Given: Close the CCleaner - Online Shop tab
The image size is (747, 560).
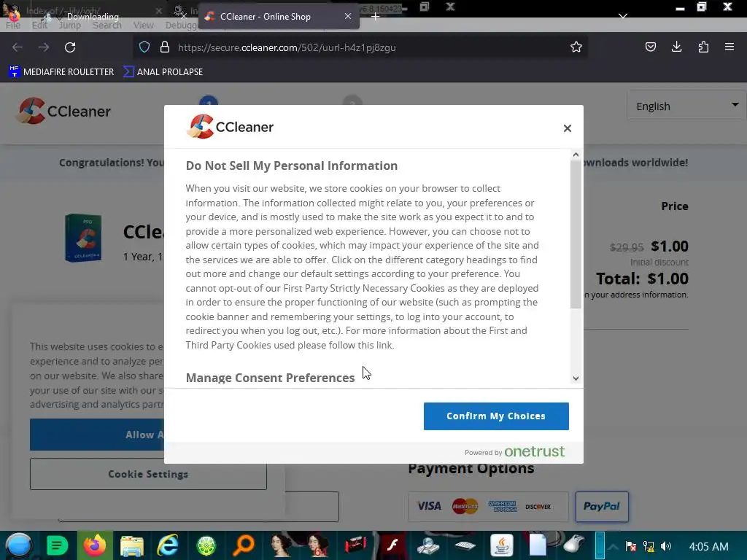Looking at the screenshot, I should click(348, 16).
